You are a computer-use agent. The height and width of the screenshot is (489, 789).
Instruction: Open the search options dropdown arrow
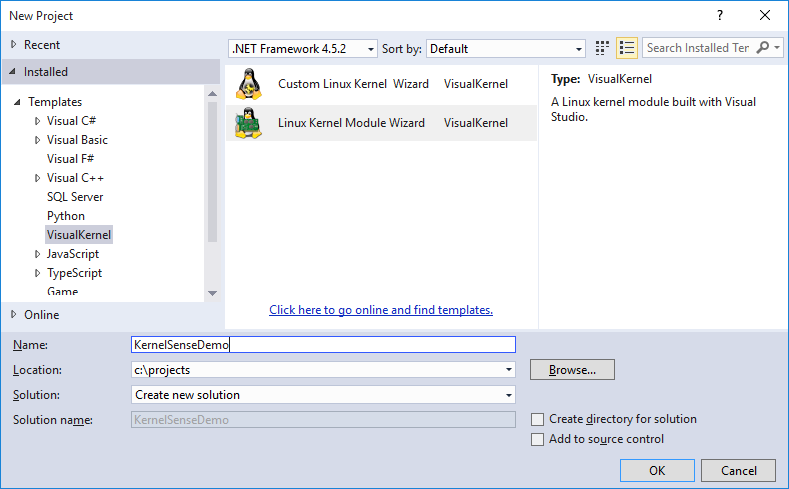tap(777, 48)
